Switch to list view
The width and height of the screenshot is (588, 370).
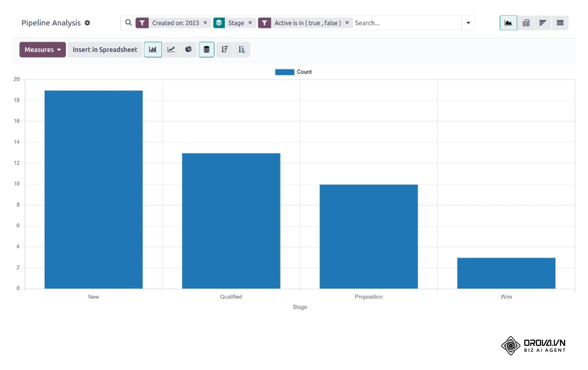point(560,23)
